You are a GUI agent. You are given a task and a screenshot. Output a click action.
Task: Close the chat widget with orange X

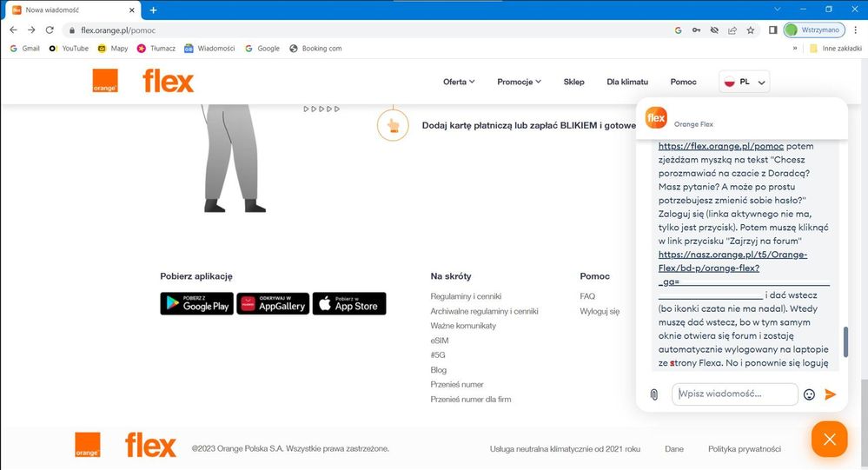[829, 440]
